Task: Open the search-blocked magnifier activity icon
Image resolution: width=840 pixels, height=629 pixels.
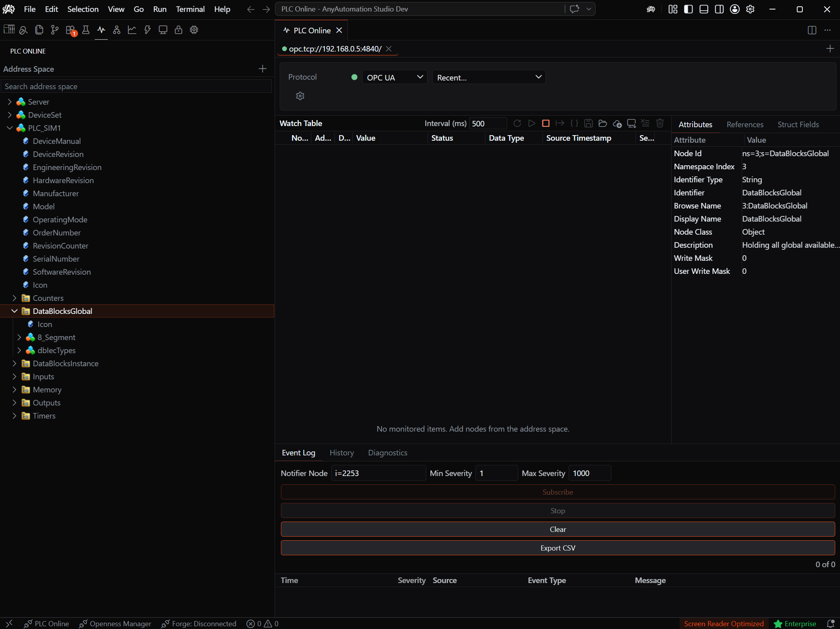Action: click(x=23, y=30)
